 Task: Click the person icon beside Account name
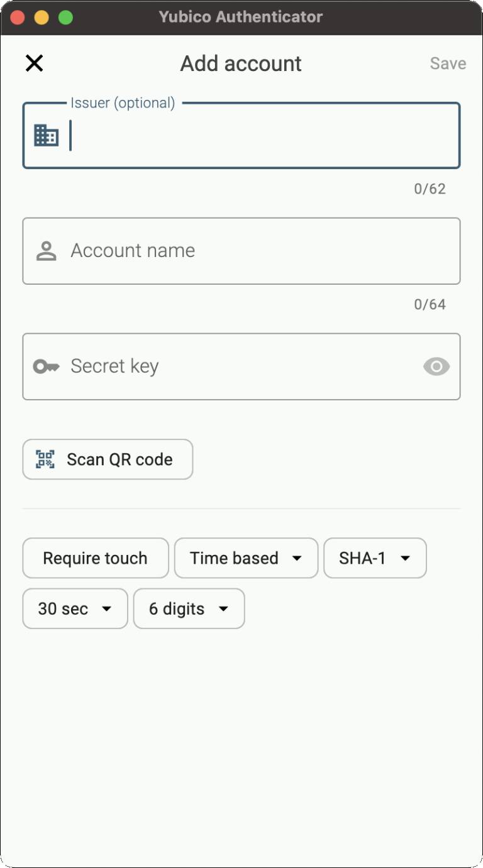point(45,250)
